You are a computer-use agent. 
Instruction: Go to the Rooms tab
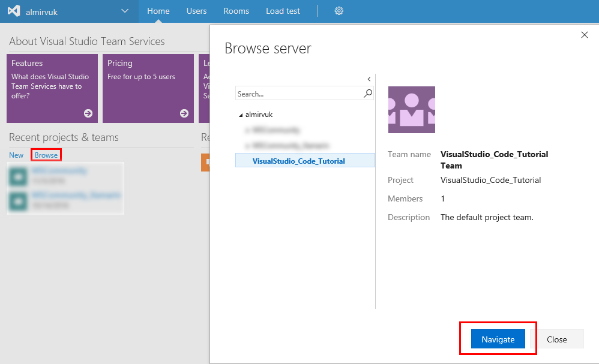tap(236, 11)
